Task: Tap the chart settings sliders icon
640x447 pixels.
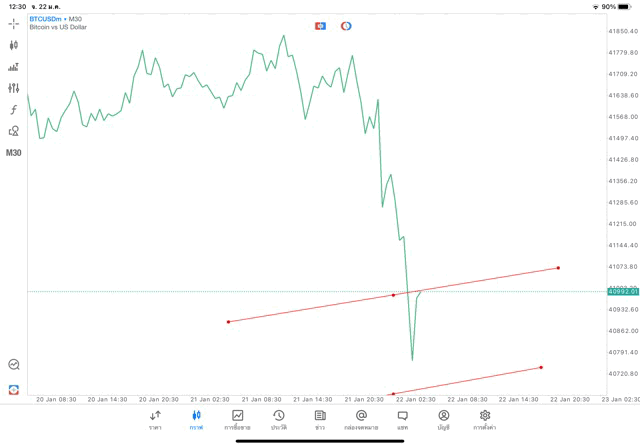Action: click(14, 88)
